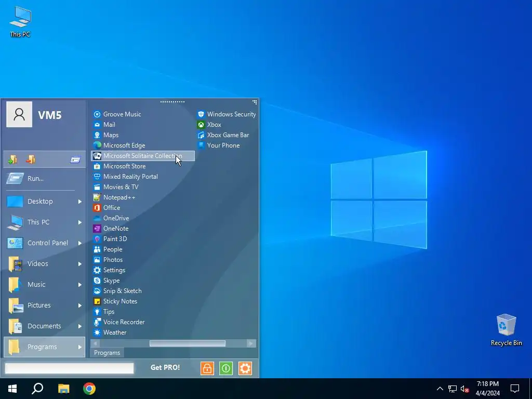Launch Mixed Reality Portal
The width and height of the screenshot is (532, 399).
click(126, 177)
